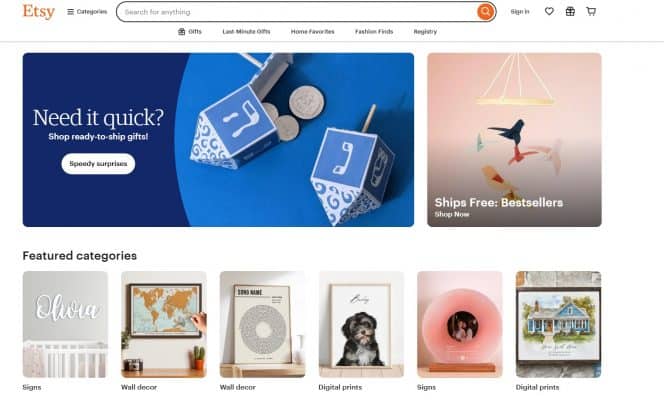Open the Registry link
The image size is (664, 400).
coord(425,31)
